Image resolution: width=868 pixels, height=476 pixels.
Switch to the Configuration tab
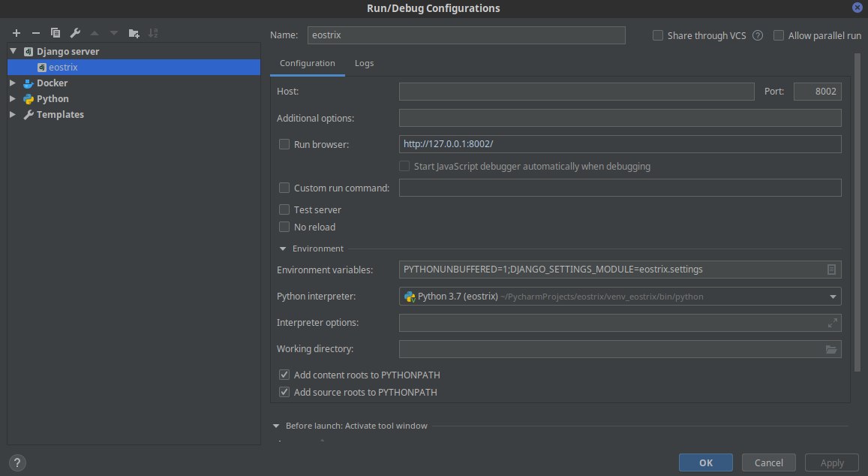point(308,63)
